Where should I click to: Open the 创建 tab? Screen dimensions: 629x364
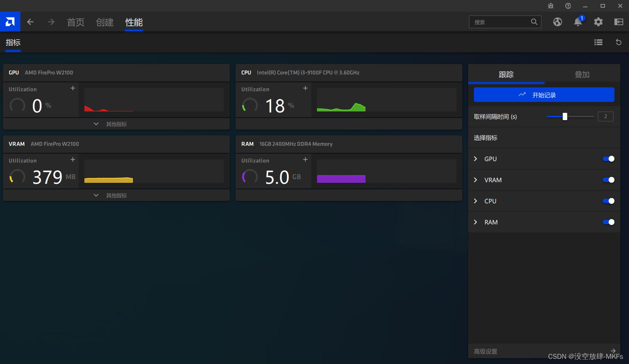[x=105, y=22]
